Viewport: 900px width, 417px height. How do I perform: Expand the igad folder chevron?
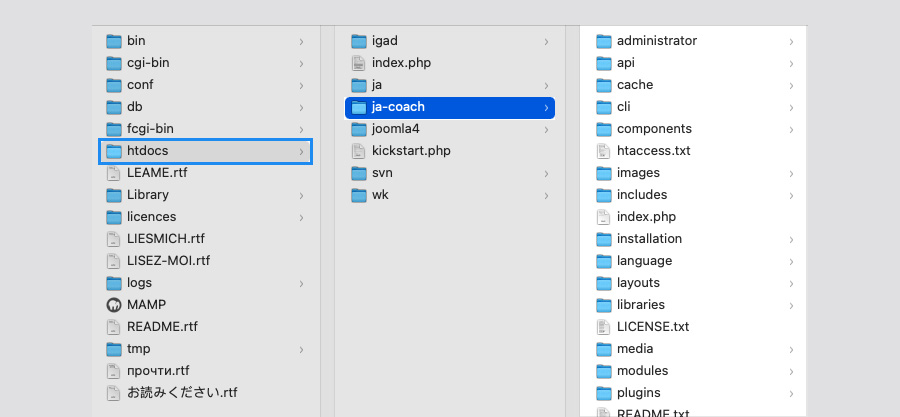point(546,42)
